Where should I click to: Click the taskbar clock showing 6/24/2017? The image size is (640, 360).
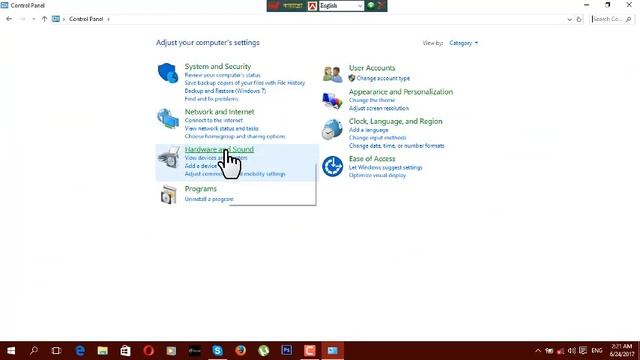pos(622,351)
